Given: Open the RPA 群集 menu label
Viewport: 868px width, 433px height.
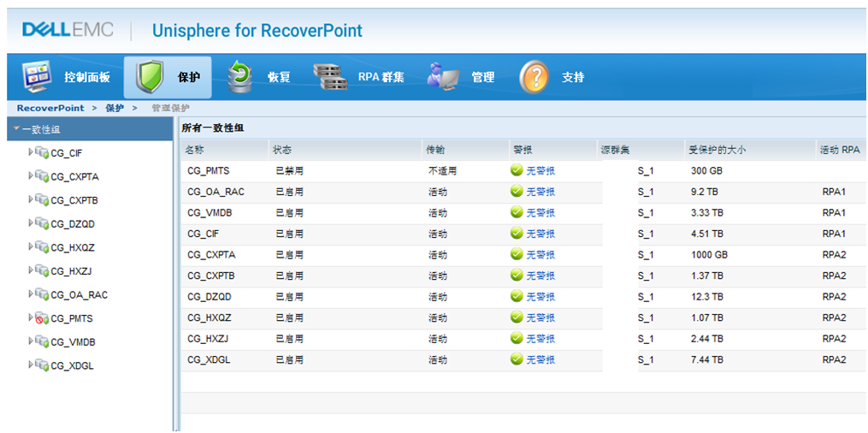Looking at the screenshot, I should pos(381,78).
